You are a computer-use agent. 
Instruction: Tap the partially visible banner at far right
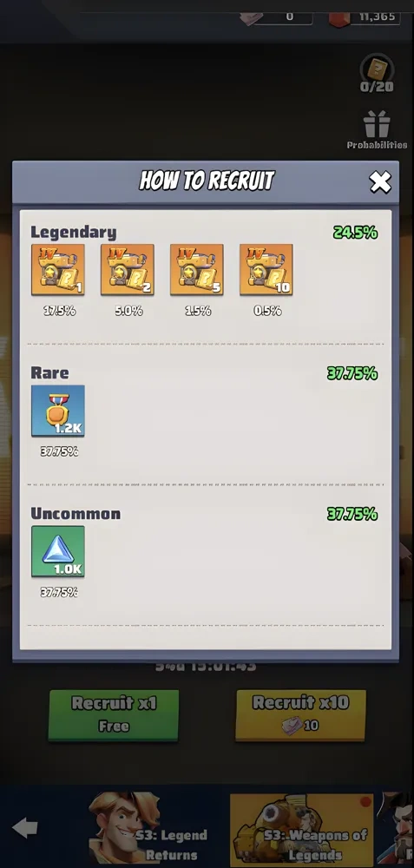395,829
